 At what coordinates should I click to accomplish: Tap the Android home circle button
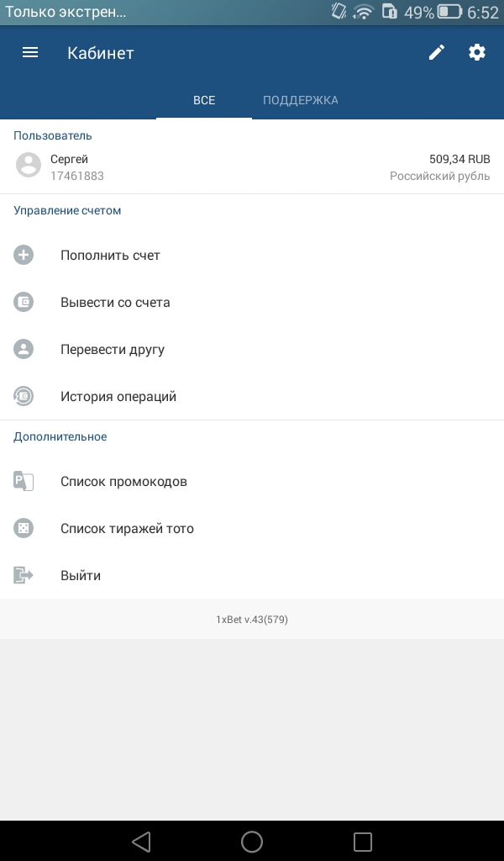pos(252,841)
